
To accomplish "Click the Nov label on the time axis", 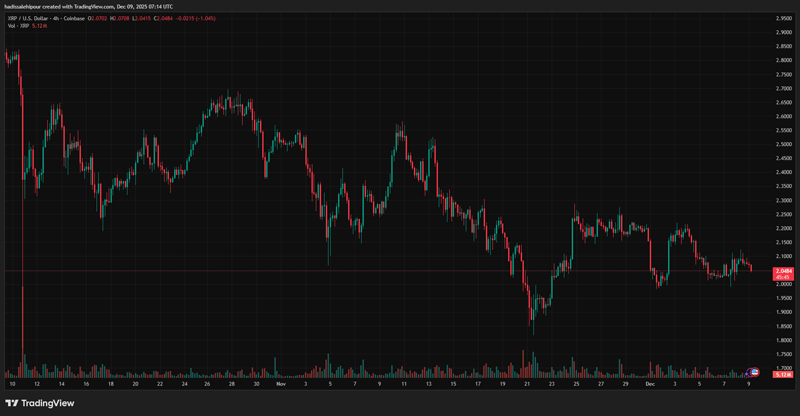I will pos(282,383).
